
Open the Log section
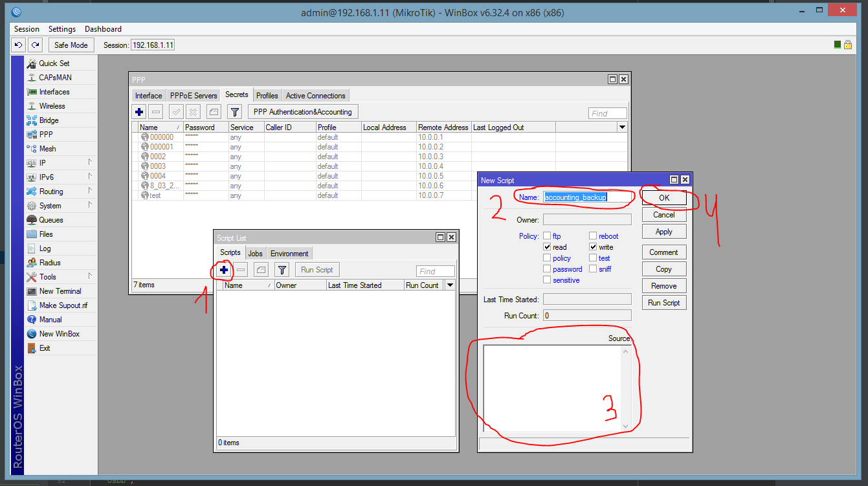pos(45,249)
